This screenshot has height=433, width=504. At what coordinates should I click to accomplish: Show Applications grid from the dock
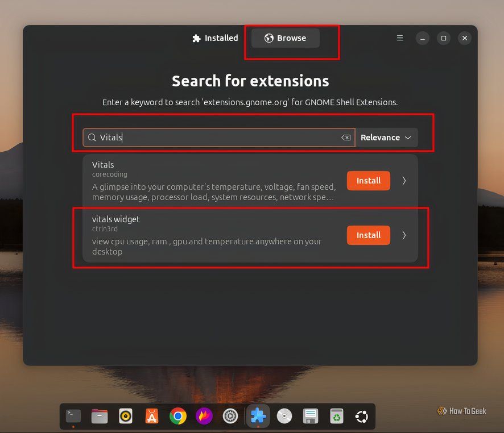coord(362,416)
